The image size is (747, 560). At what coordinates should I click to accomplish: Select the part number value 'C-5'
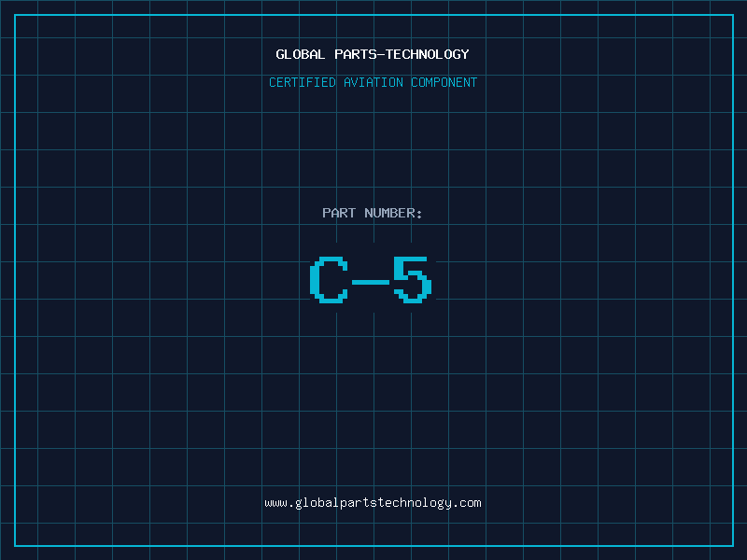[x=371, y=279]
